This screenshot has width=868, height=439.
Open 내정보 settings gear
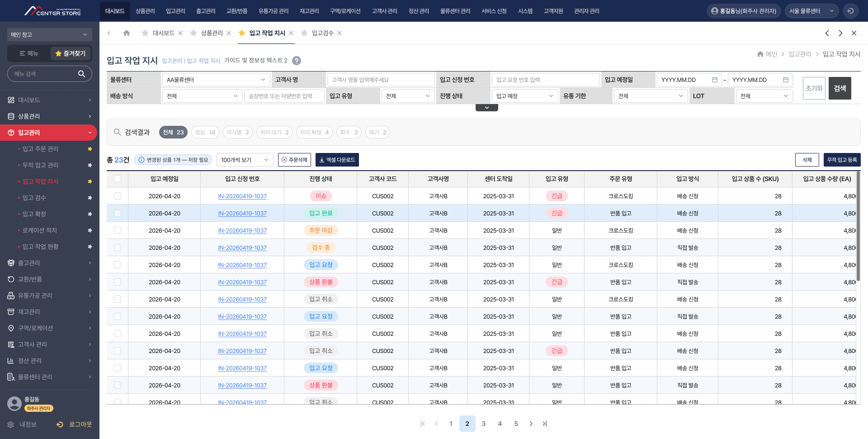coord(11,425)
